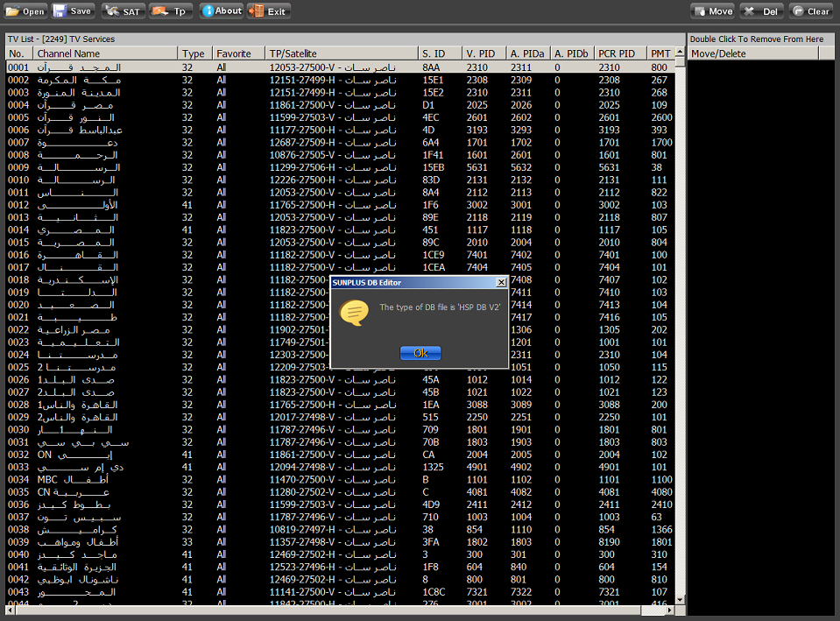The height and width of the screenshot is (621, 840).
Task: Click the speech bubble info icon
Action: 354,313
